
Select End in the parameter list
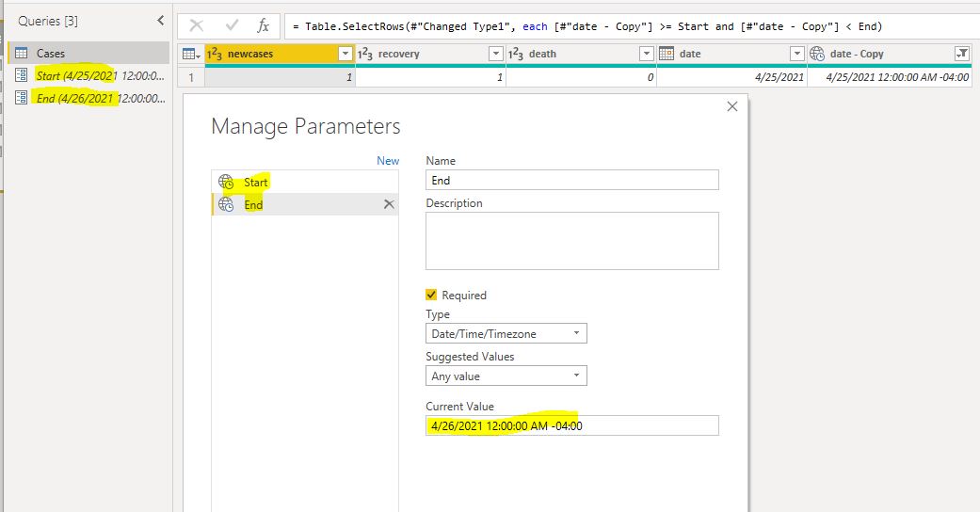coord(305,204)
